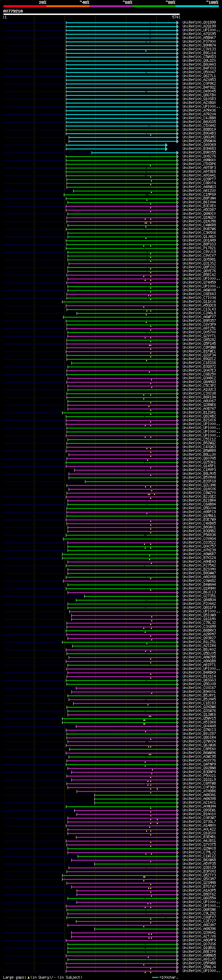
Task: Select hit label UniRef100_O85282
Action: 199,340
